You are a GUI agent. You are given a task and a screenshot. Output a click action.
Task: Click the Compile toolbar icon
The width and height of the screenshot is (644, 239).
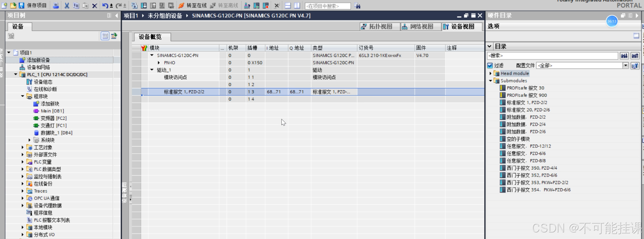pos(134,6)
